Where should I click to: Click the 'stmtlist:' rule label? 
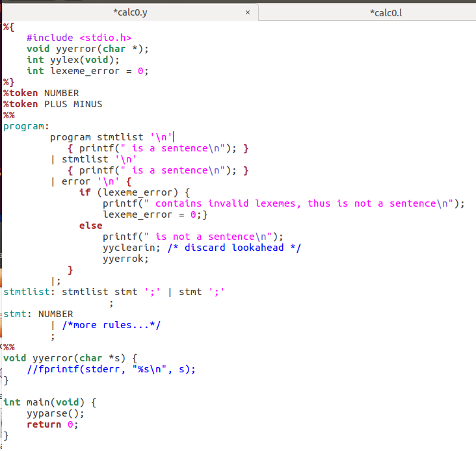click(x=29, y=292)
